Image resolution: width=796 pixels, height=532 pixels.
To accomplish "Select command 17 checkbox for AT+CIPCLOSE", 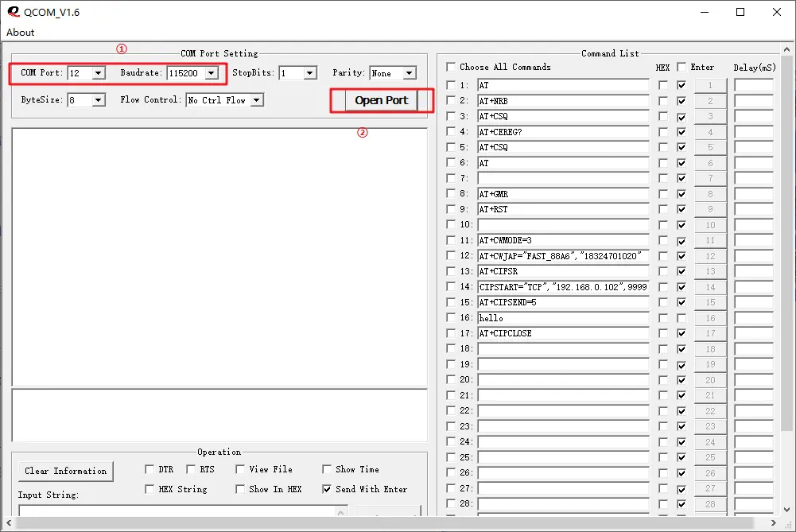I will (x=451, y=333).
